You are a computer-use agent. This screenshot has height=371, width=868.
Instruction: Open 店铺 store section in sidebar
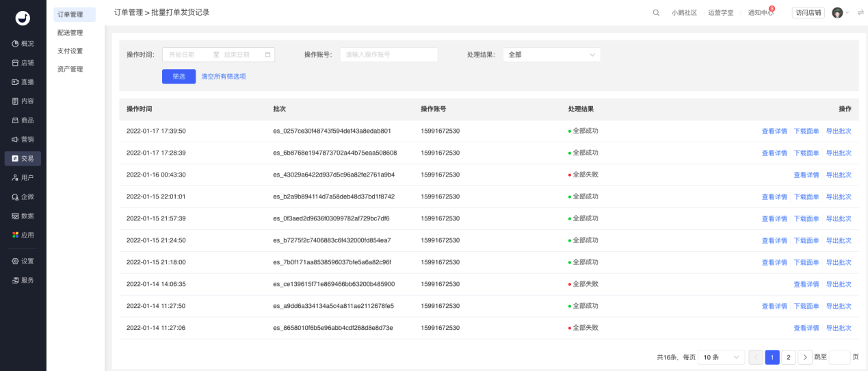(x=23, y=63)
